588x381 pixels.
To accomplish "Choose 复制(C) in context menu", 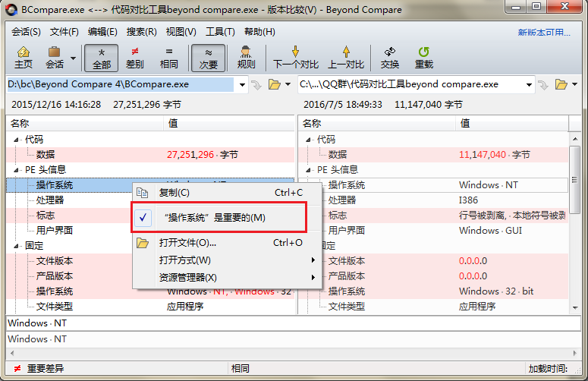I will (x=228, y=193).
